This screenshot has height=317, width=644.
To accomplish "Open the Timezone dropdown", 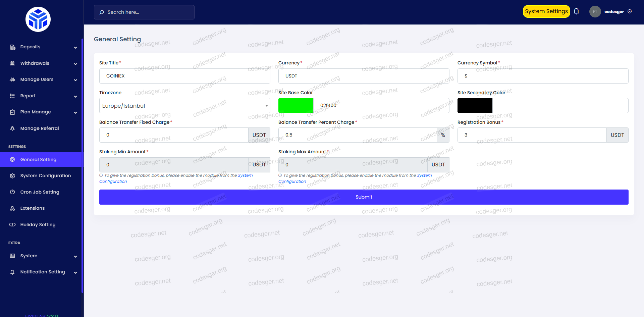I will (x=184, y=106).
